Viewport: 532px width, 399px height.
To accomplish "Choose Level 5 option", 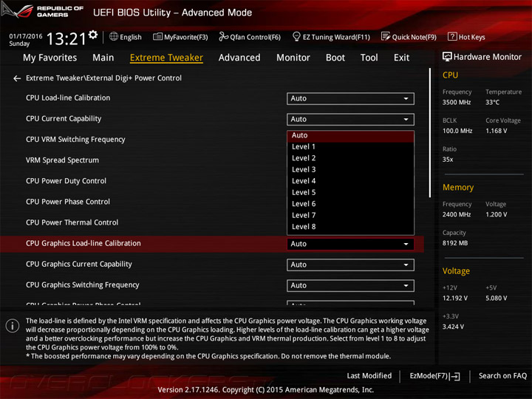I will (x=350, y=192).
